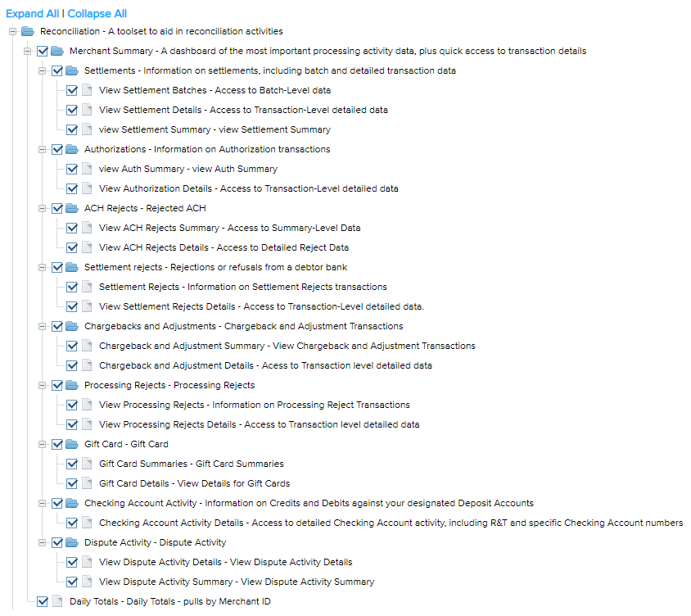Click the ACH Rejects folder icon
691x616 pixels.
72,208
